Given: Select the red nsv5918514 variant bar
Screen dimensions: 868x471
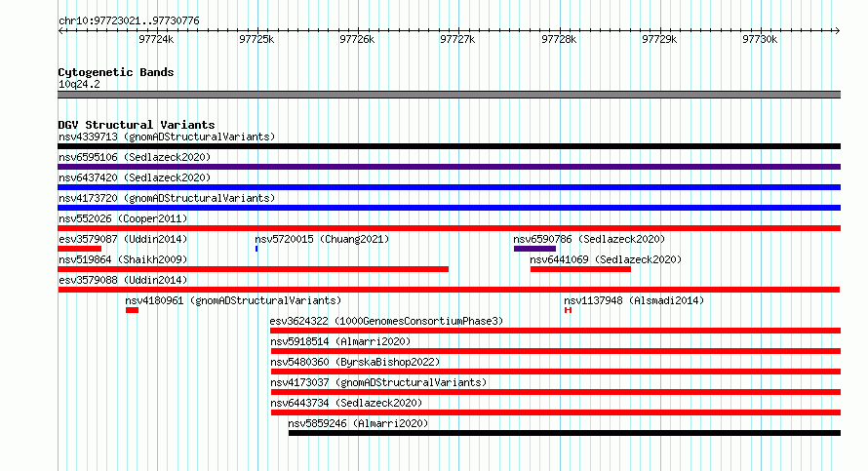Looking at the screenshot, I should (556, 351).
